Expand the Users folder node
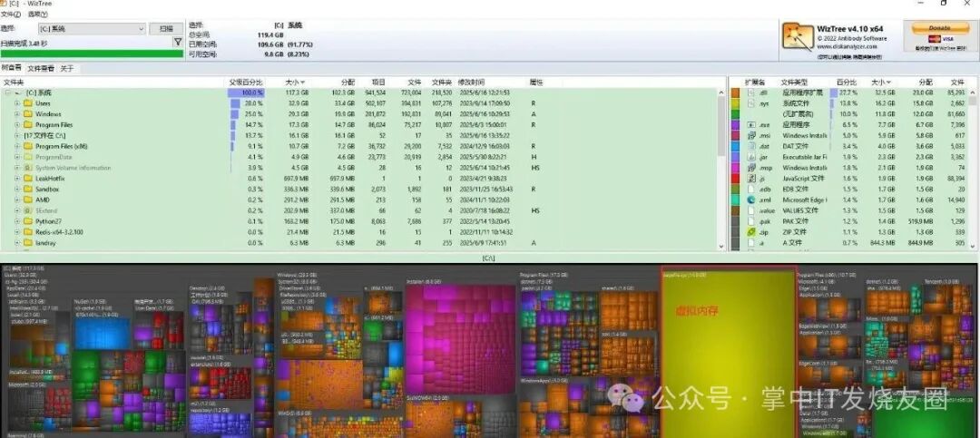The height and width of the screenshot is (438, 980). point(17,103)
